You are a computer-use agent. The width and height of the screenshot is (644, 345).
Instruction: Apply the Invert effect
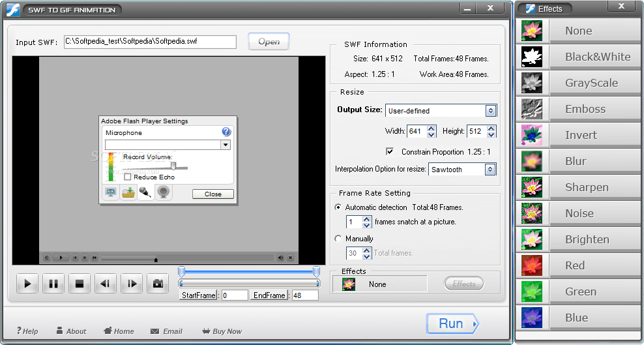click(x=578, y=135)
